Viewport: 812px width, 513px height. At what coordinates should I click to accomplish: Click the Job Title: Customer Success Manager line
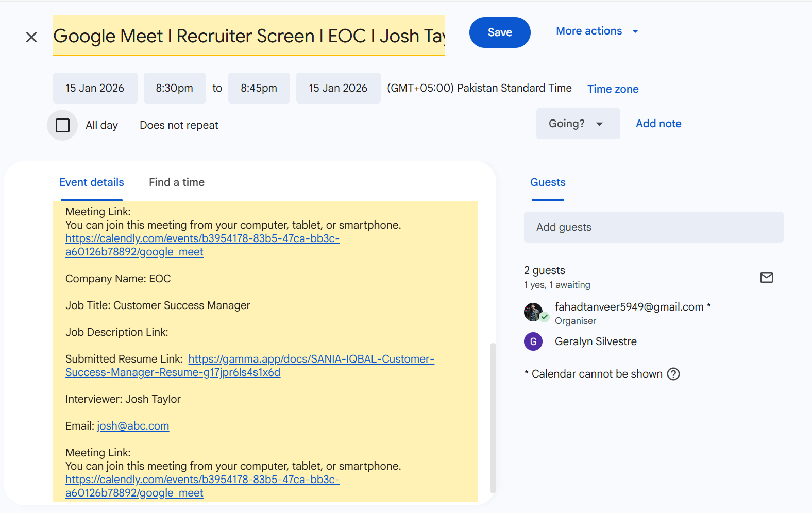(158, 305)
